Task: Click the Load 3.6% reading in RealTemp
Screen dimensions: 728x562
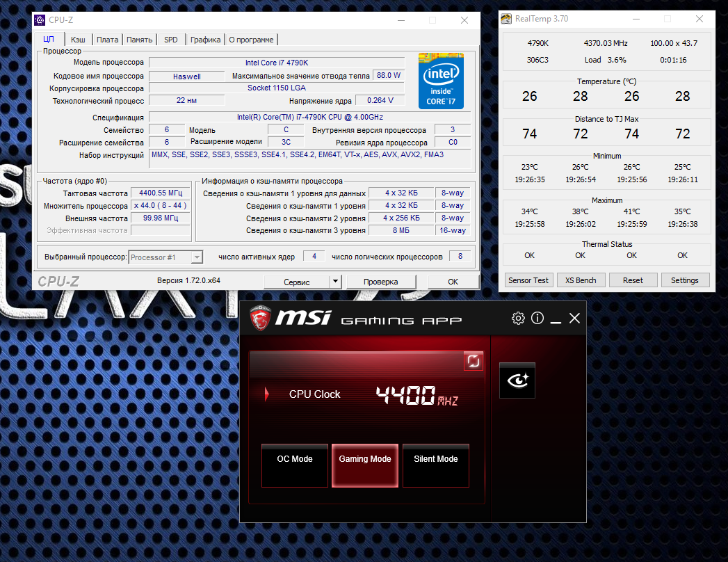Action: (606, 60)
